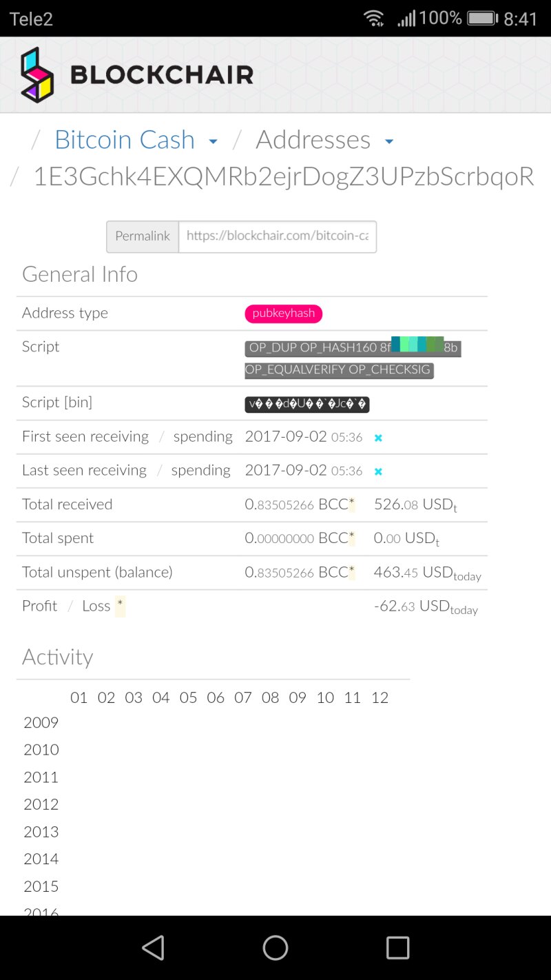Click the Permalink button

143,236
